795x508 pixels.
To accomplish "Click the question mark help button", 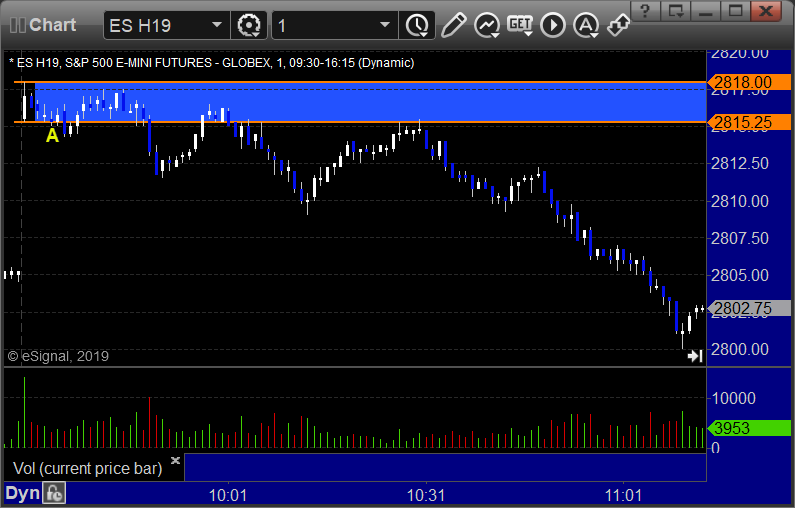I will [x=645, y=10].
